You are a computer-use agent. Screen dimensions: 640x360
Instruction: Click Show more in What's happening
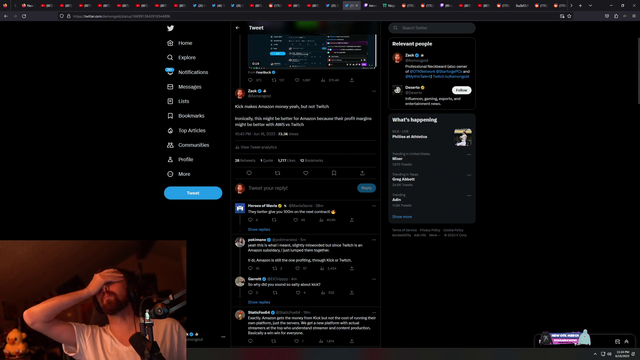point(402,217)
